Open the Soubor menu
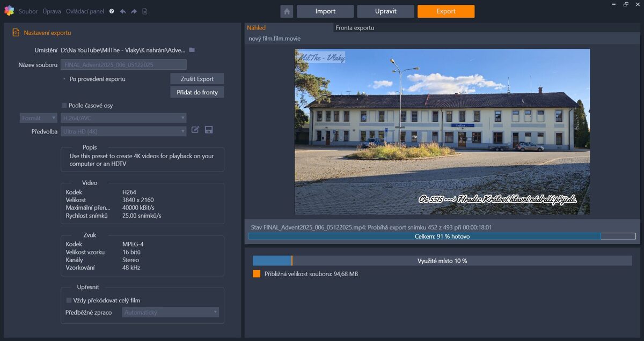This screenshot has width=644, height=341. click(x=28, y=11)
